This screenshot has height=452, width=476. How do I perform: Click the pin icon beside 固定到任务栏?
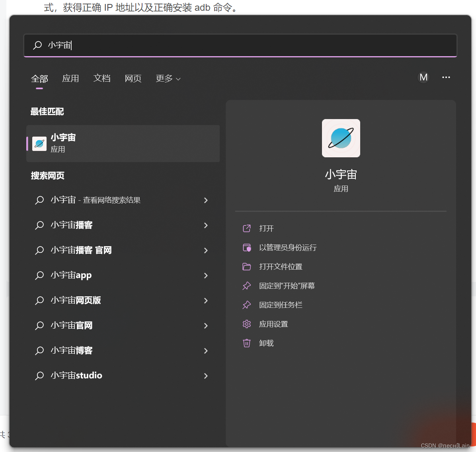coord(247,305)
